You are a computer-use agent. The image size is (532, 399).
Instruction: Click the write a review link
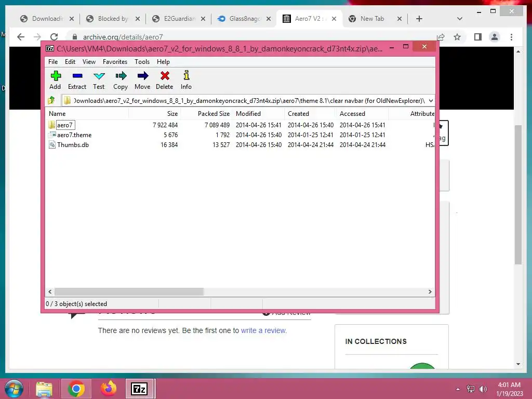pyautogui.click(x=263, y=330)
